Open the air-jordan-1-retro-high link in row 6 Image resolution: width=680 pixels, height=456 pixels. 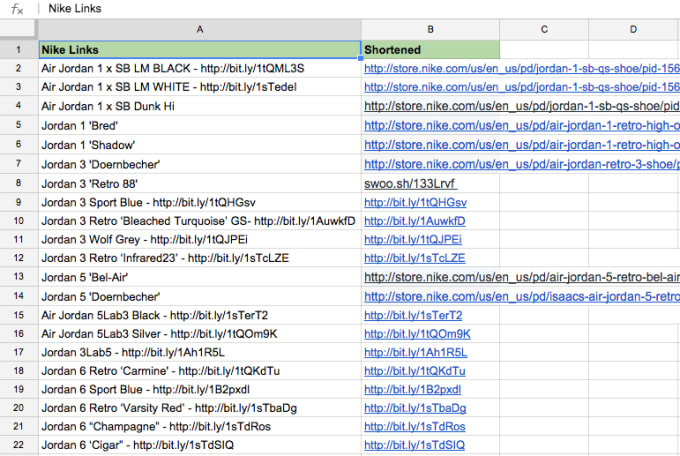coord(522,145)
